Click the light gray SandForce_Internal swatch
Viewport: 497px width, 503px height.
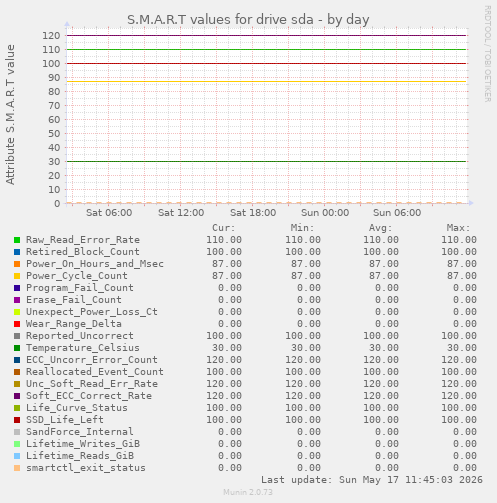coord(17,432)
